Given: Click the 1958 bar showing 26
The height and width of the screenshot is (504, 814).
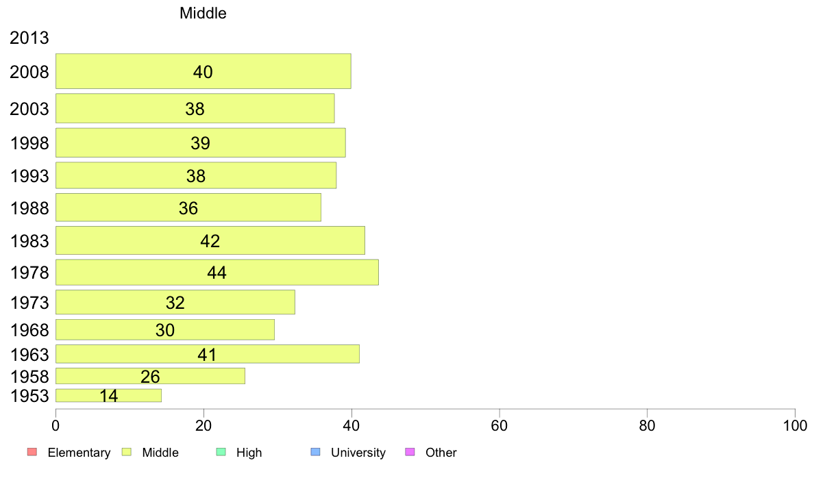Looking at the screenshot, I should [x=151, y=377].
